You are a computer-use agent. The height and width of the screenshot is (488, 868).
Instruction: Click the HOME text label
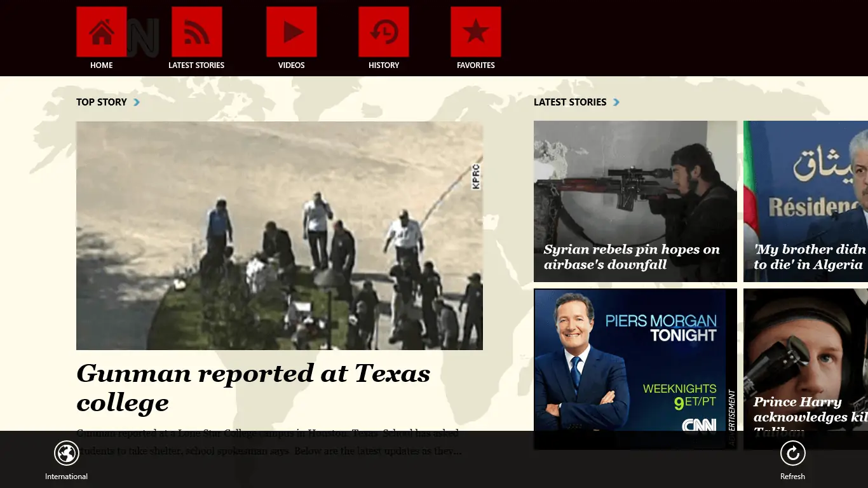point(102,65)
